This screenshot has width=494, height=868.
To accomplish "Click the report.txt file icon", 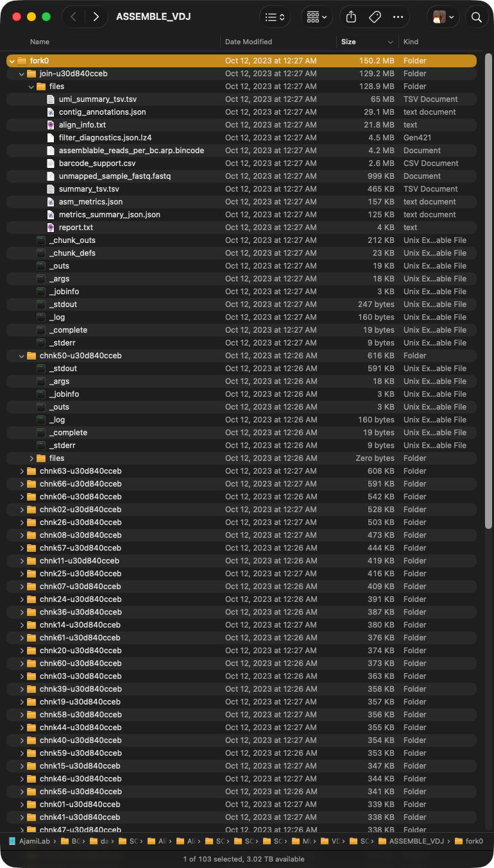I will pos(51,228).
